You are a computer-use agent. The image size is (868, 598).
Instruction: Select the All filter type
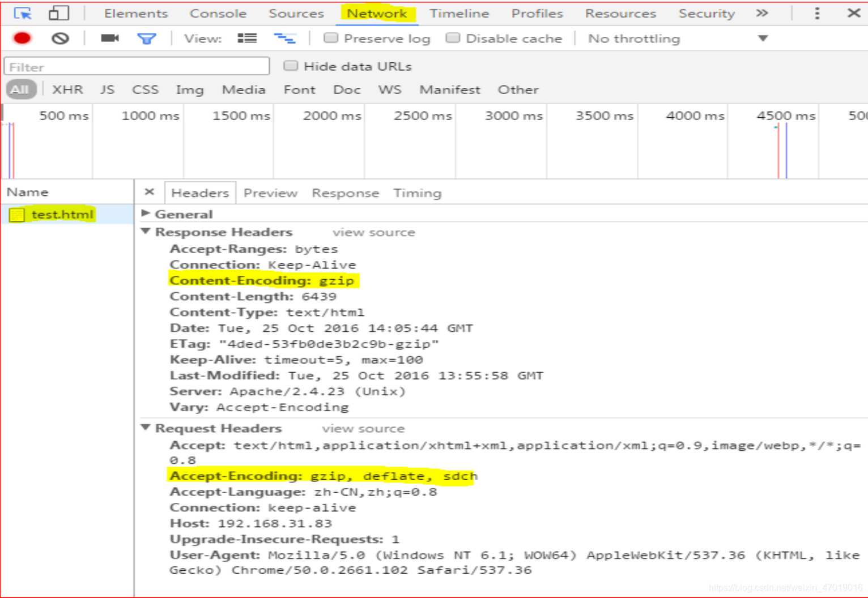[20, 89]
